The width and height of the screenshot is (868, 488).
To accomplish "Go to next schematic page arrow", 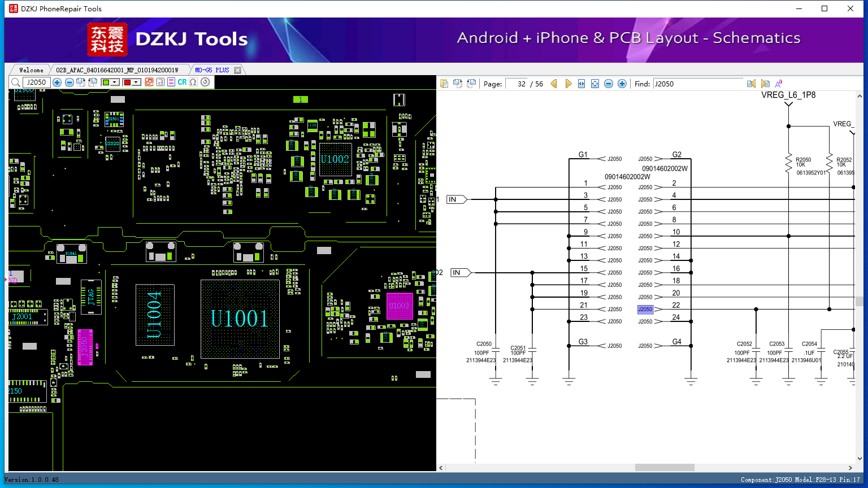I will pos(568,84).
